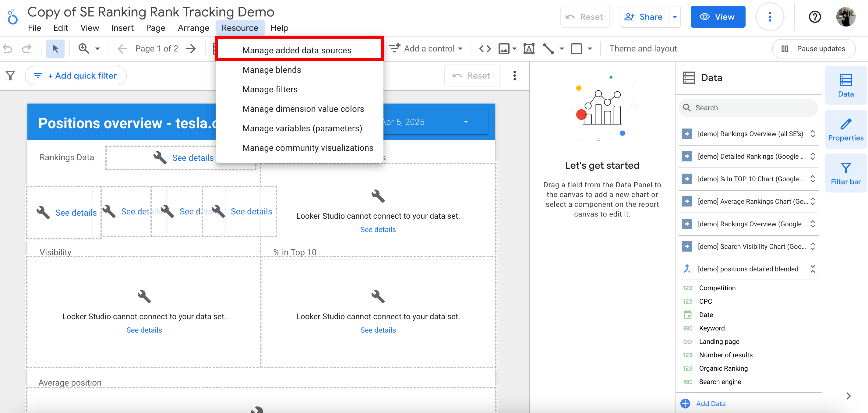This screenshot has height=413, width=868.
Task: Open image insert dropdown arrow
Action: 514,48
